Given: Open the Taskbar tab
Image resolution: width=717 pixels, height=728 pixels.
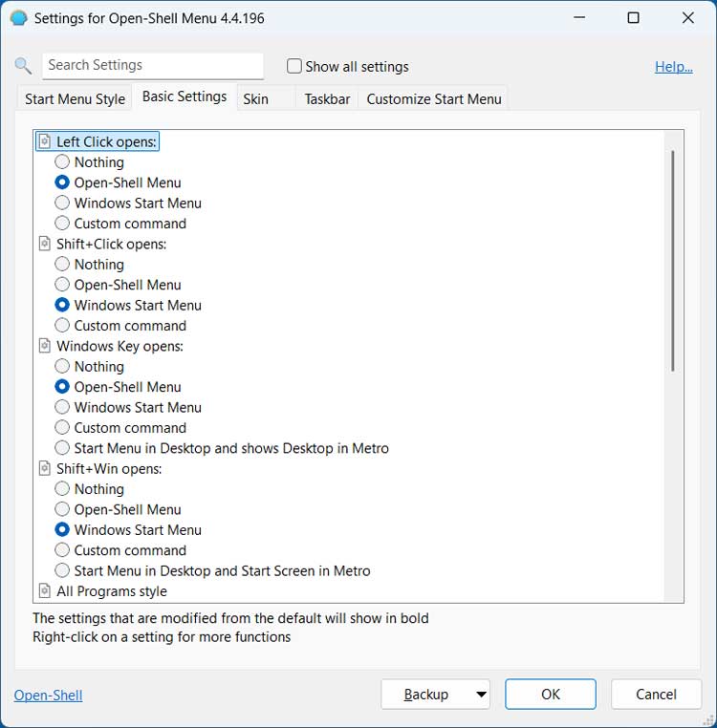Looking at the screenshot, I should [x=327, y=99].
